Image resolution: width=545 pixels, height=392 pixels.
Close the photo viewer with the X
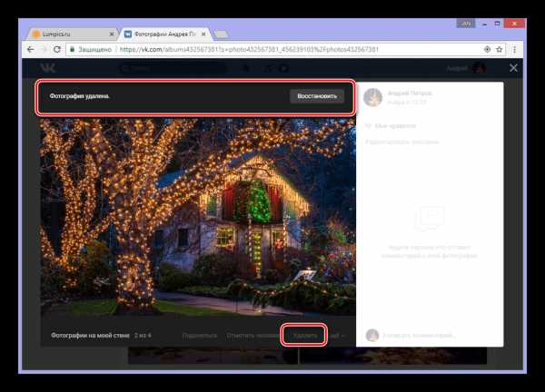click(x=513, y=68)
